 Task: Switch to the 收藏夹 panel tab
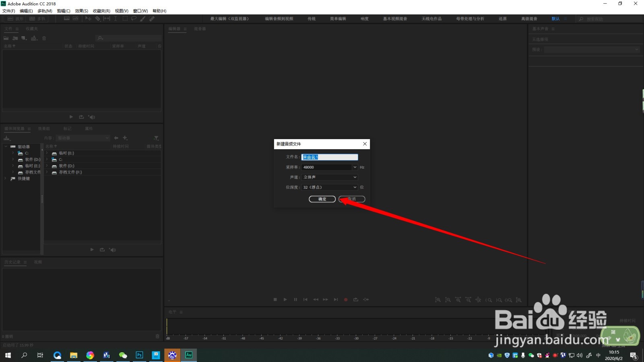point(32,29)
